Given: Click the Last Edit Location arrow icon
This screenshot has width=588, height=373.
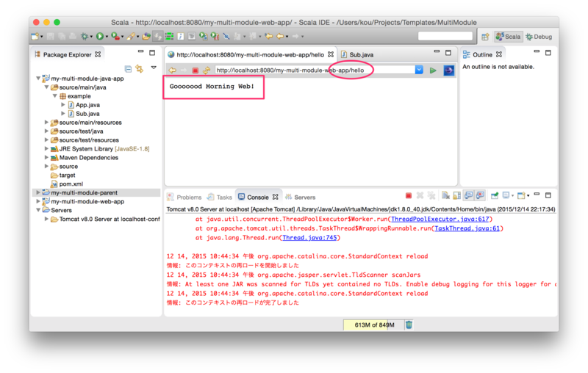Looking at the screenshot, I should coord(268,36).
